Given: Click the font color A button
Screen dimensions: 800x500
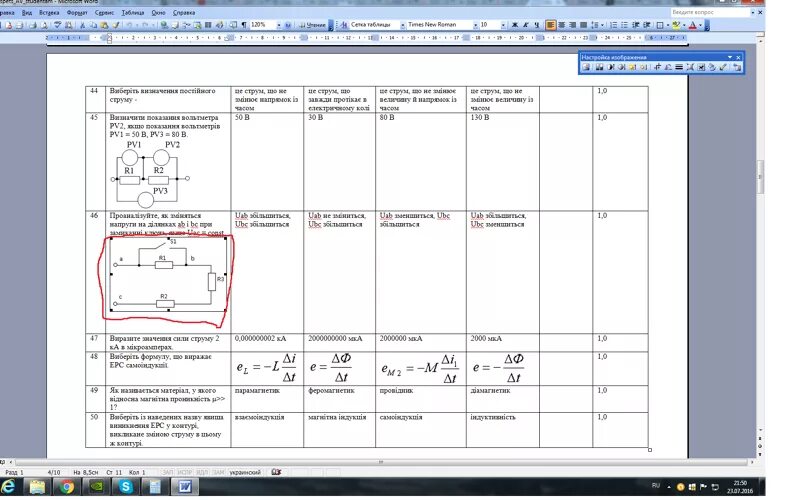Looking at the screenshot, I should click(x=692, y=24).
